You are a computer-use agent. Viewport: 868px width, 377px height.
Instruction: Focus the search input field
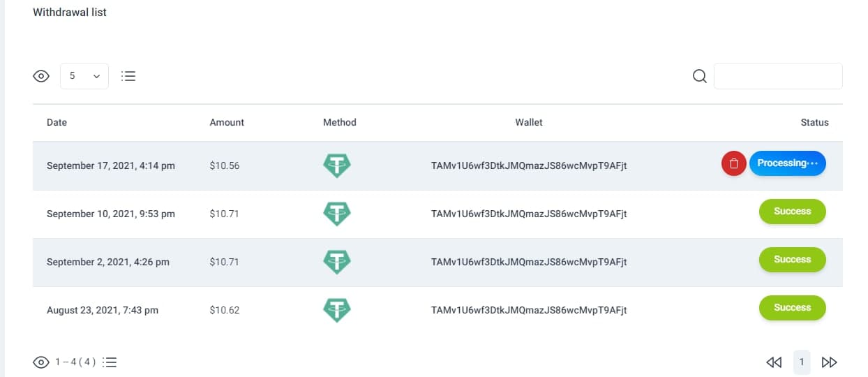778,76
